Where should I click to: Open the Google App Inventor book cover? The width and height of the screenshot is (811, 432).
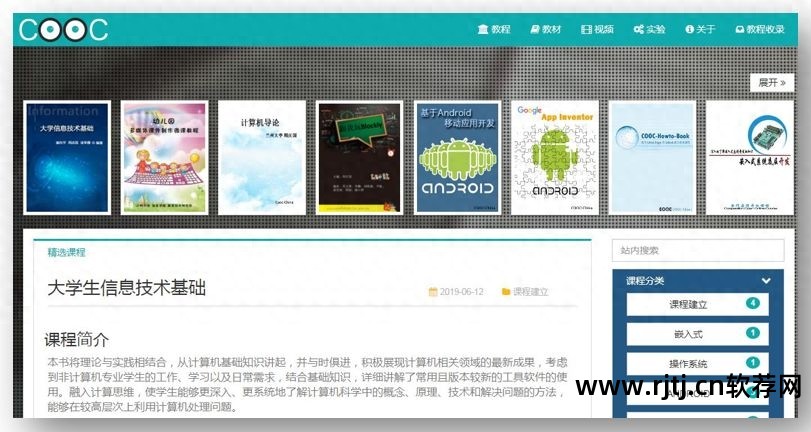(x=555, y=157)
